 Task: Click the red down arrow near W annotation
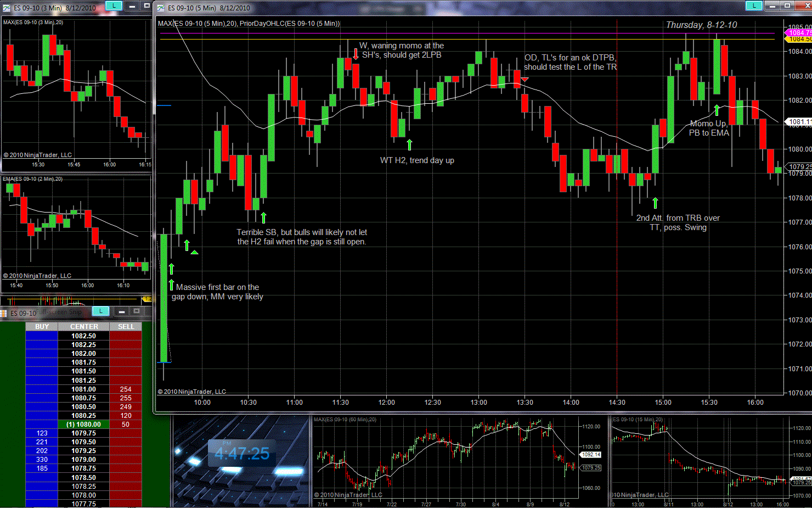[356, 54]
